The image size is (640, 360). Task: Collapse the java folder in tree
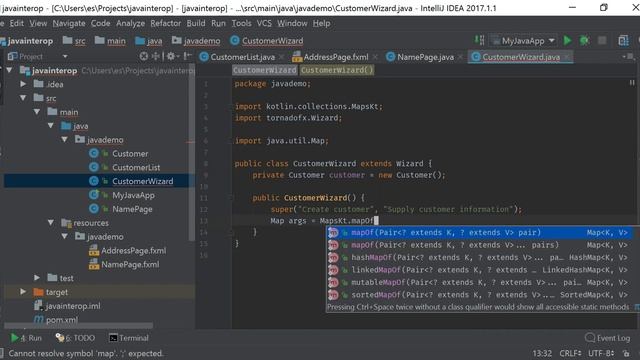pos(51,126)
